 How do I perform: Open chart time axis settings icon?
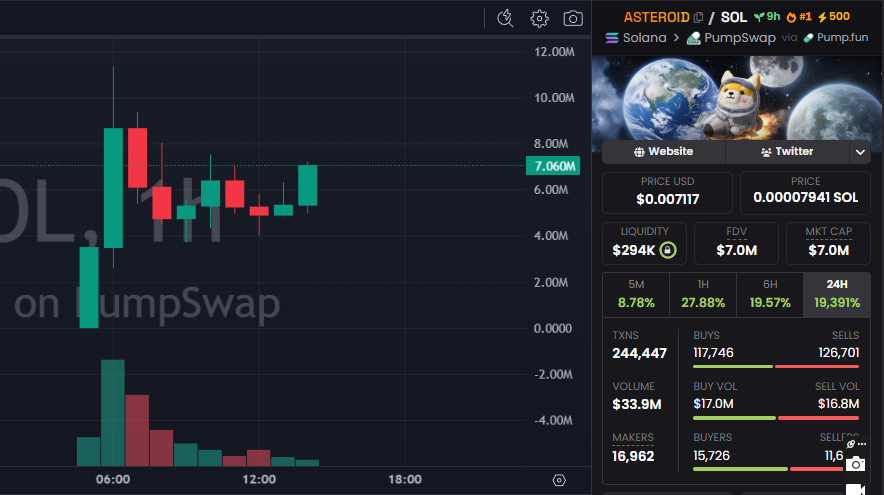(559, 480)
